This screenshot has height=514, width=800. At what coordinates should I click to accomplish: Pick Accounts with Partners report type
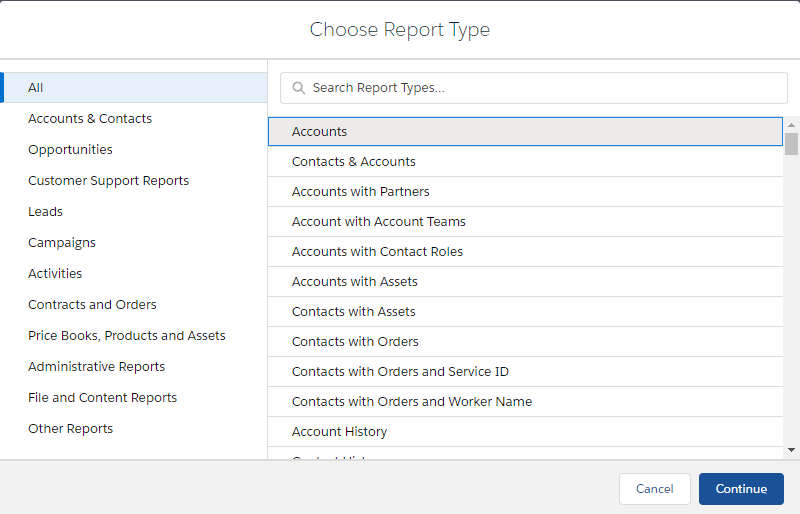(361, 192)
